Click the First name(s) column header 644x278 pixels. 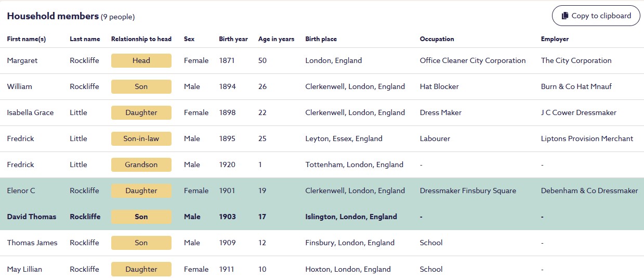click(x=27, y=39)
